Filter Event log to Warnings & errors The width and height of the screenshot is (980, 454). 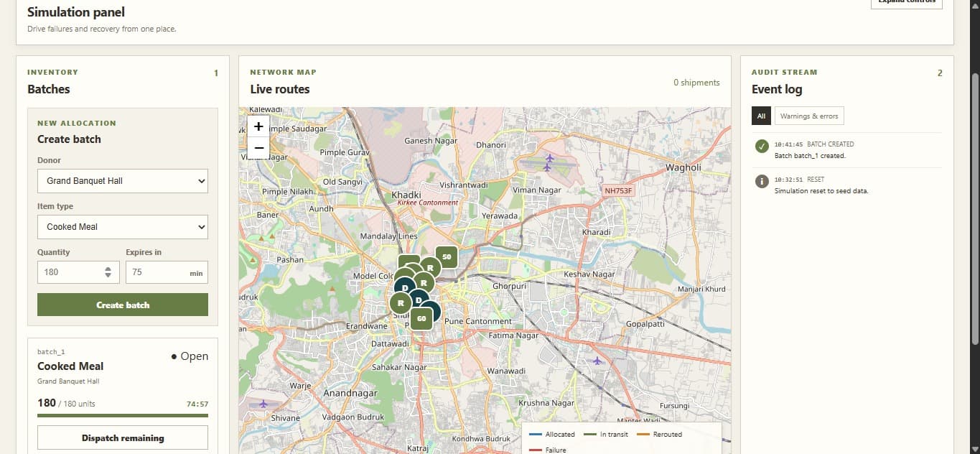[809, 116]
